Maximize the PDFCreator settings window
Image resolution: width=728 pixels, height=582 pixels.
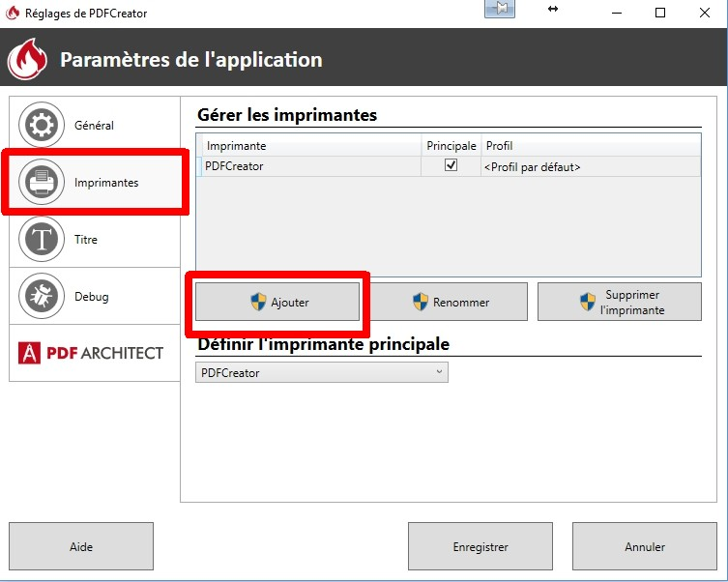tap(659, 13)
